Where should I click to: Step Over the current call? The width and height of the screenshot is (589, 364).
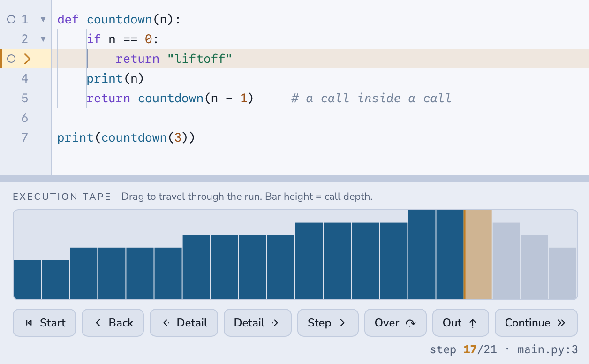coord(395,323)
